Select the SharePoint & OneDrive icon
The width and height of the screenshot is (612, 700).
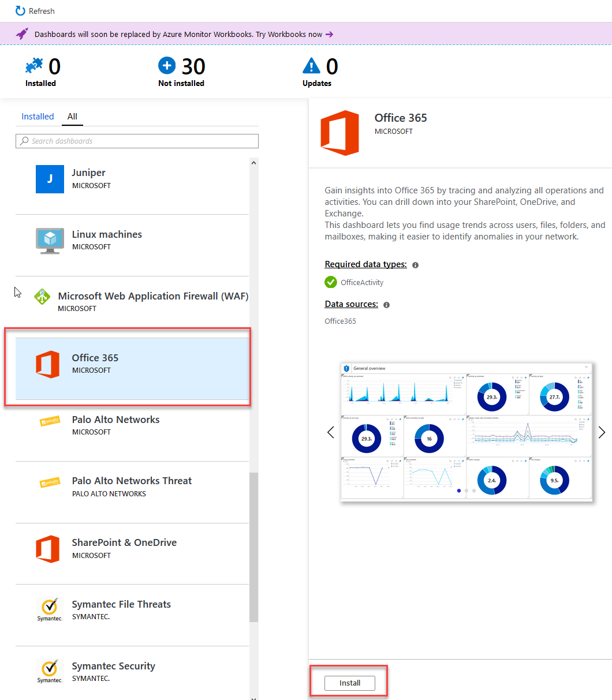[x=48, y=548]
